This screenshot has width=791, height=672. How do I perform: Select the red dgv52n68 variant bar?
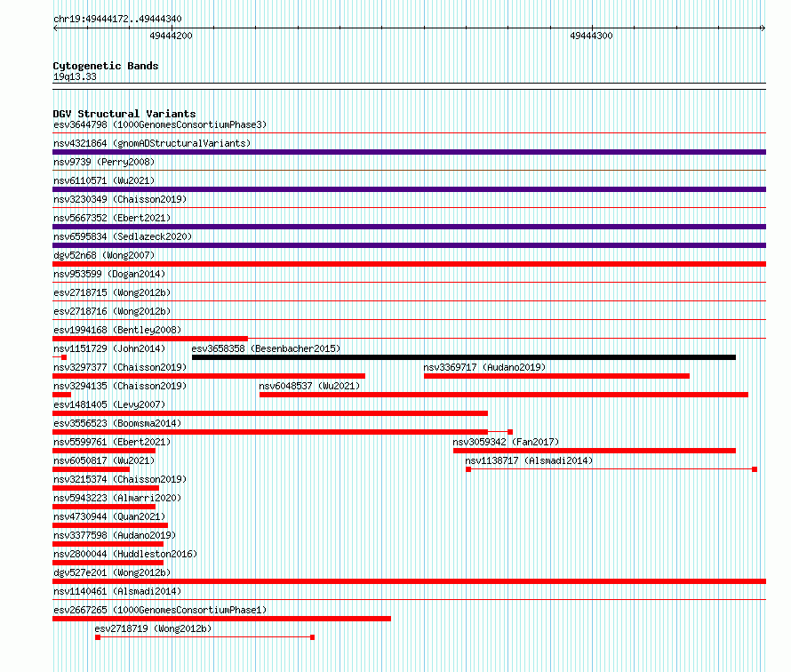[x=409, y=264]
